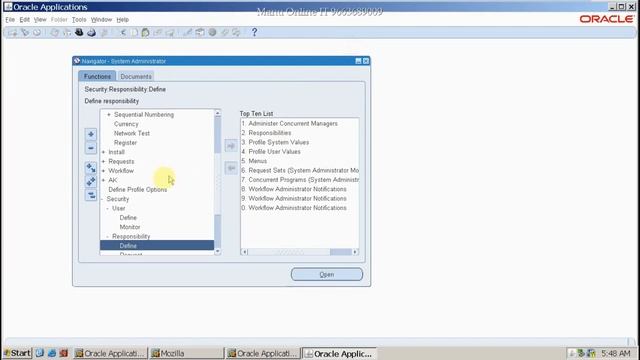The height and width of the screenshot is (360, 640).
Task: Click tree scrollbar up arrow
Action: tap(218, 113)
